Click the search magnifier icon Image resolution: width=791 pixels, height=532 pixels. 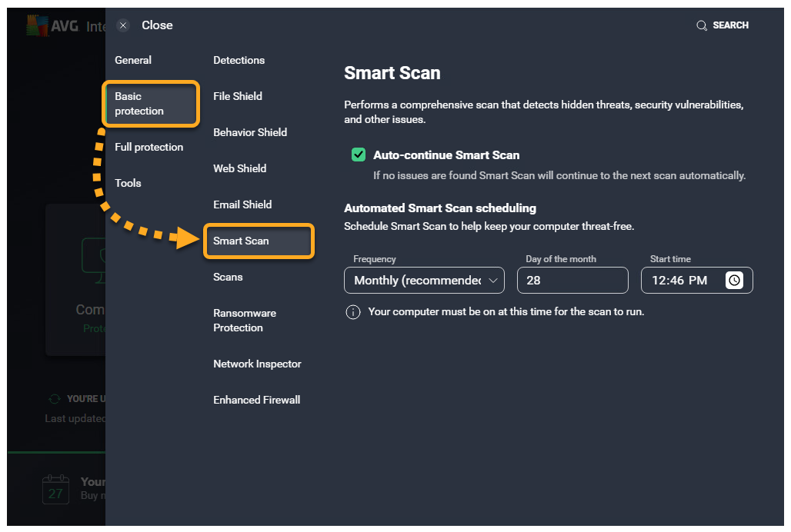tap(702, 25)
